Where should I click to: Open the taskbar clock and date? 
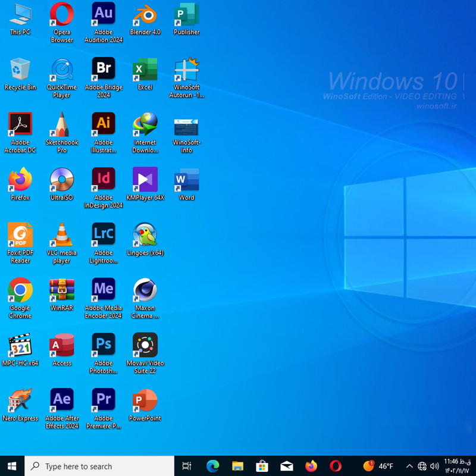click(x=457, y=466)
